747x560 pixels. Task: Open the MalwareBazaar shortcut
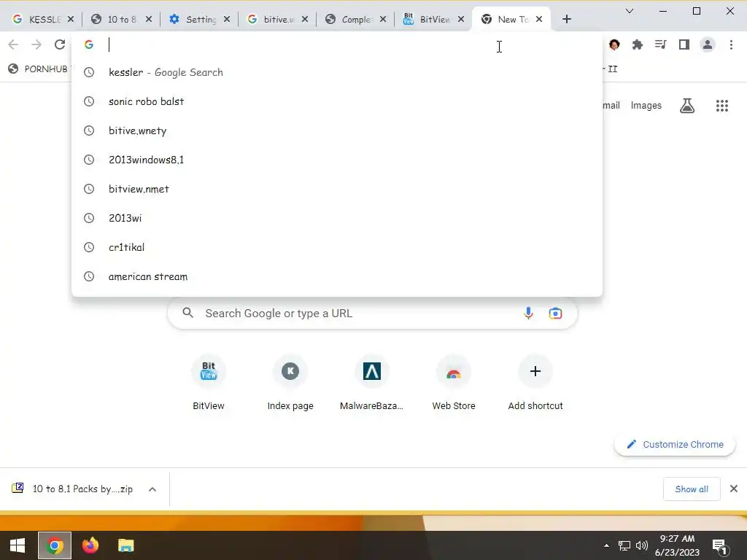(x=371, y=384)
